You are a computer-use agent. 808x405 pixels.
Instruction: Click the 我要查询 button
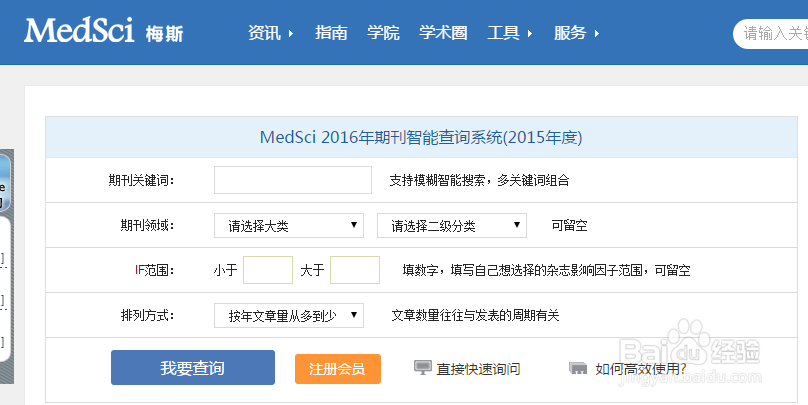tap(193, 367)
